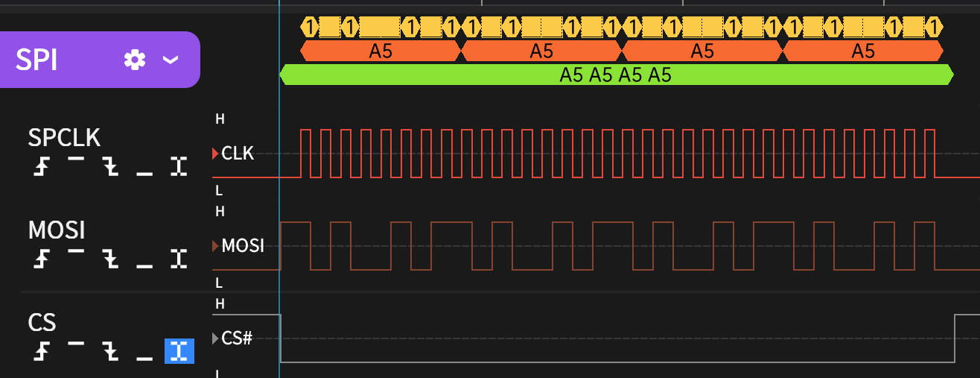The width and height of the screenshot is (980, 378).
Task: Click the green A5 A5 A5 A5 annotation
Action: pyautogui.click(x=616, y=75)
